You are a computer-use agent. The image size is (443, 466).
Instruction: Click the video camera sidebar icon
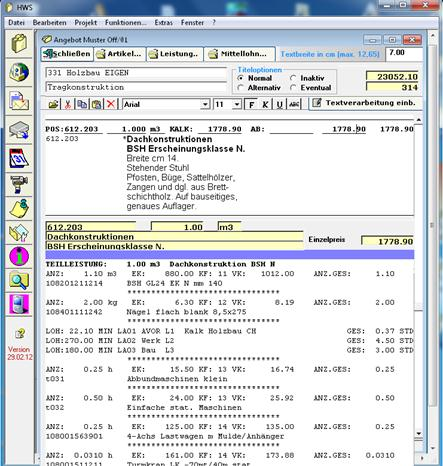click(x=19, y=184)
